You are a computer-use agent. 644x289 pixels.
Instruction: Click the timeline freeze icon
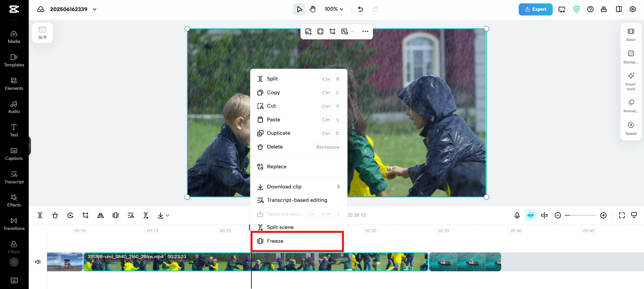[116, 215]
